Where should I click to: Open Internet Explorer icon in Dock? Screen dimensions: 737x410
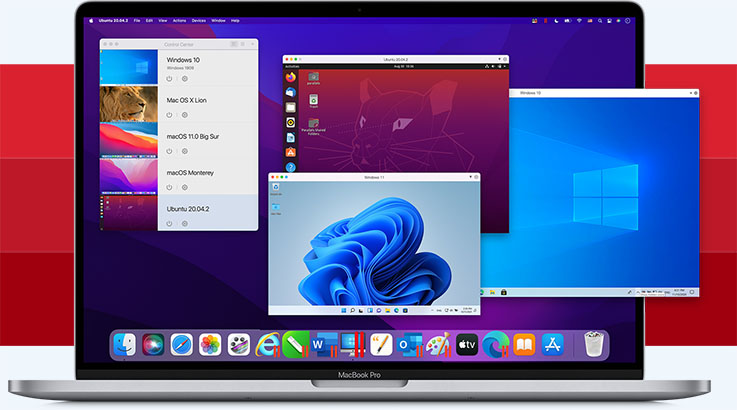[x=267, y=345]
